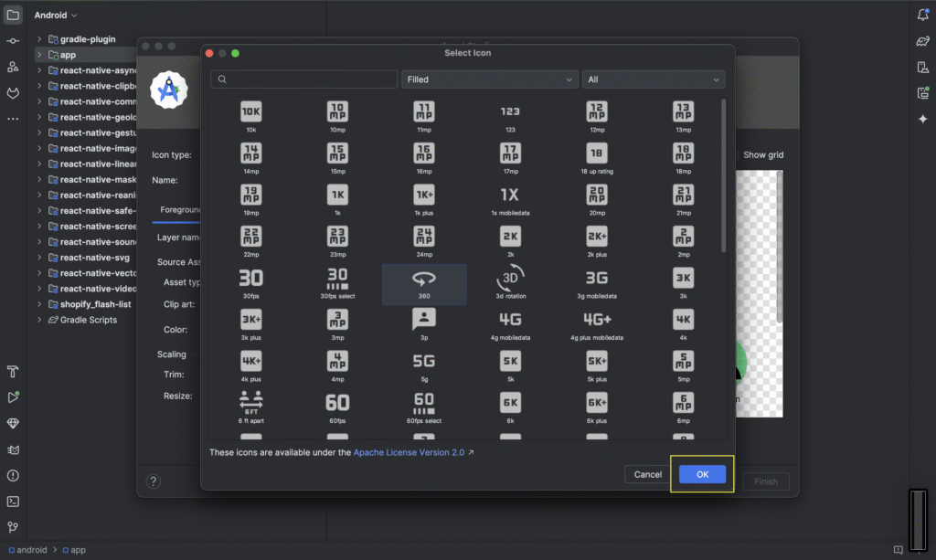The width and height of the screenshot is (936, 560).
Task: Open the Terminal tool window
Action: (13, 502)
